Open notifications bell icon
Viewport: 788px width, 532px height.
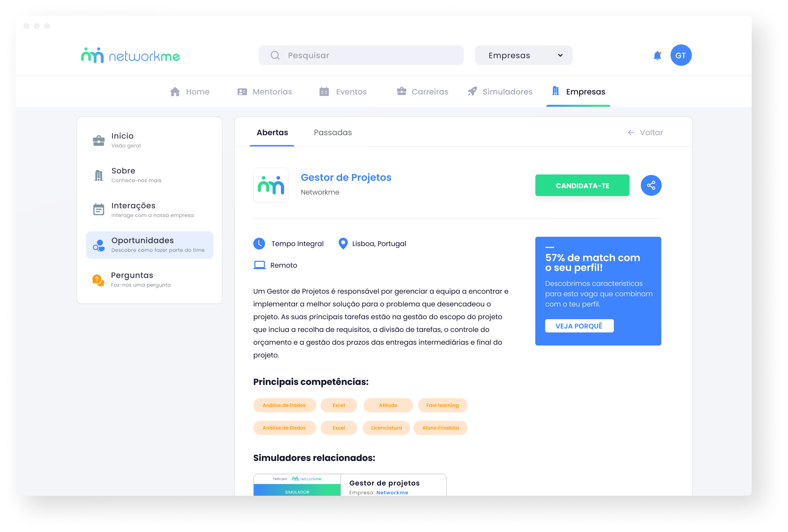point(657,55)
